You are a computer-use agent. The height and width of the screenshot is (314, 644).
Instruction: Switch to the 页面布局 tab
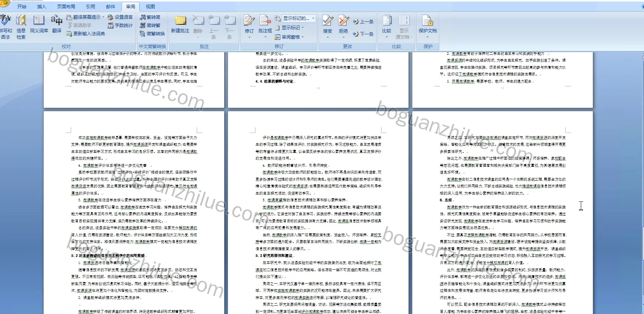[66, 6]
